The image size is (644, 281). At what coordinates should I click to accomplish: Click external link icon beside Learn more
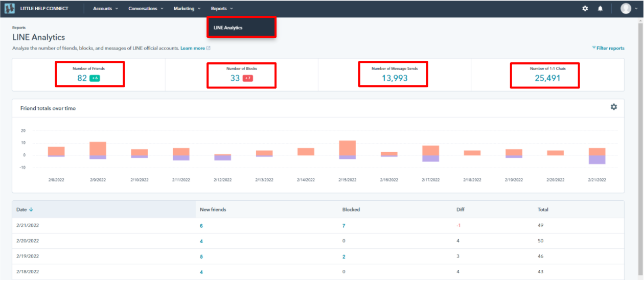209,48
